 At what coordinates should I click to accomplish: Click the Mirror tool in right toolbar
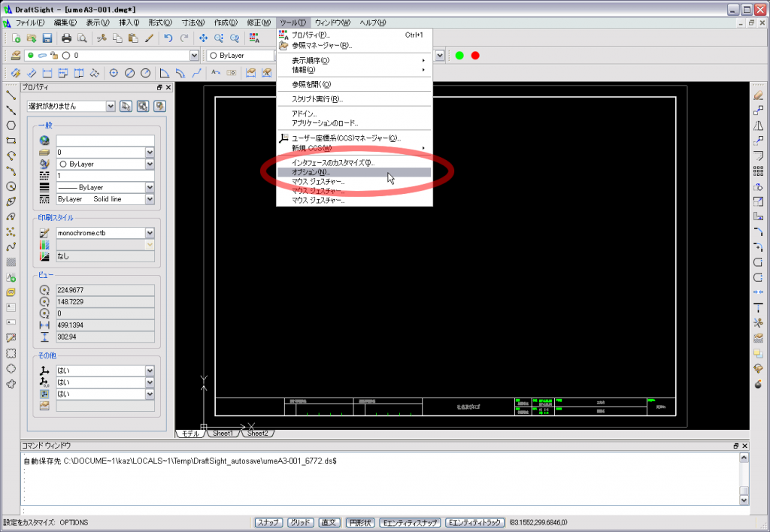pos(758,126)
